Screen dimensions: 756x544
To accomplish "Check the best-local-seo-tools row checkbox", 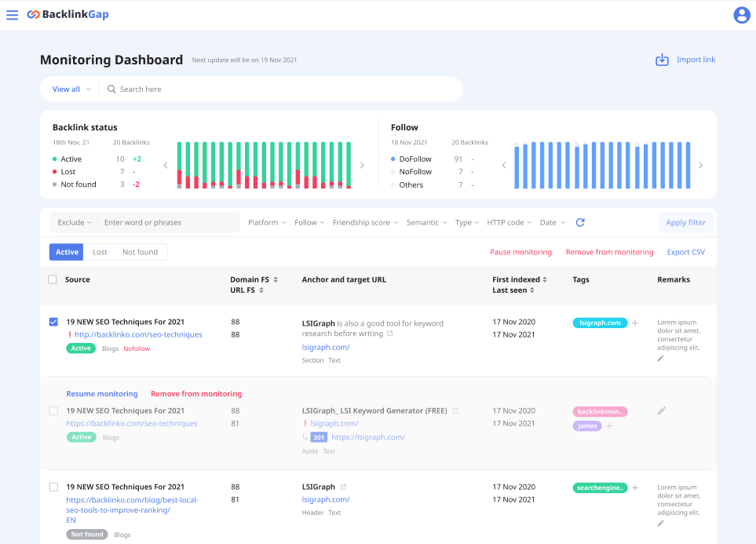I will (53, 487).
